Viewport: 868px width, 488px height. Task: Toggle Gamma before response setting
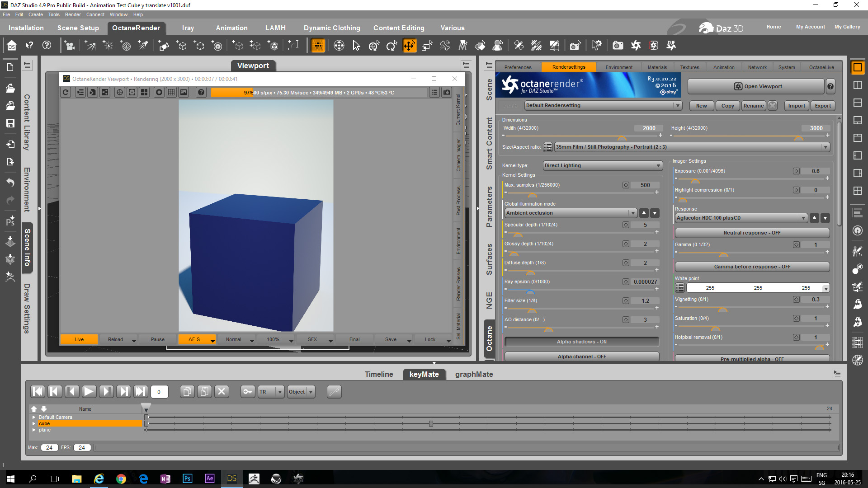[x=751, y=267]
